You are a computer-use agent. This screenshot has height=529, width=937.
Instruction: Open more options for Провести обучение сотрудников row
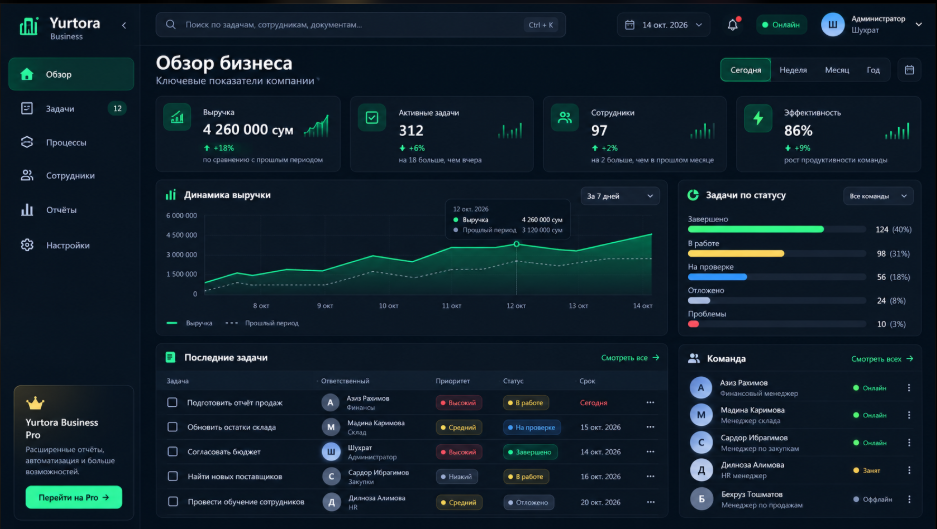pyautogui.click(x=650, y=502)
